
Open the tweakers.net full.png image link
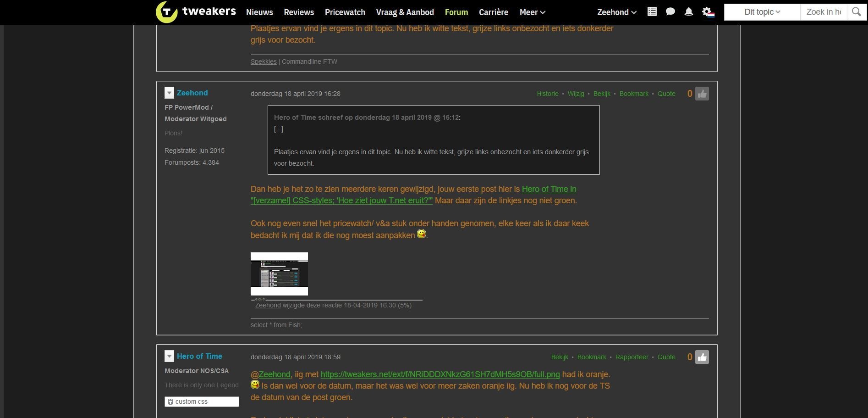(x=440, y=374)
